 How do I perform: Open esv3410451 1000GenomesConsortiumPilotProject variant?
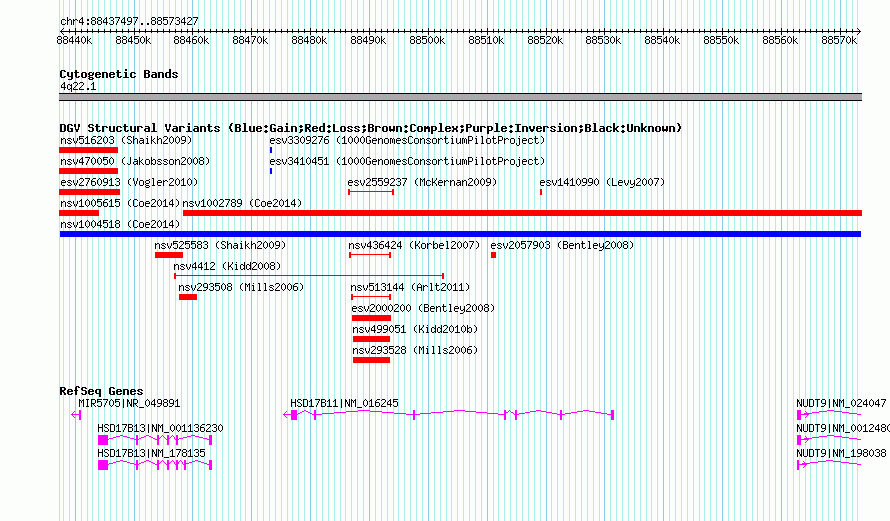407,161
